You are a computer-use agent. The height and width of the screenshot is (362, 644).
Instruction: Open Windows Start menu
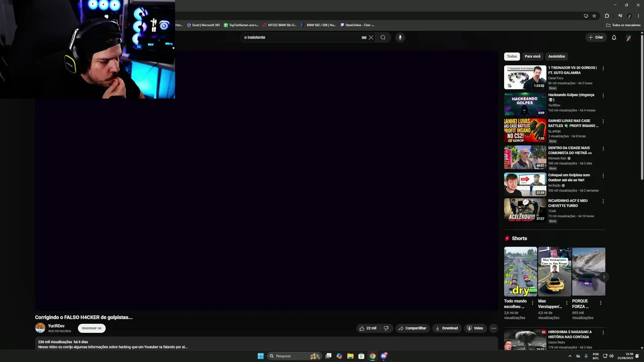tap(261, 356)
